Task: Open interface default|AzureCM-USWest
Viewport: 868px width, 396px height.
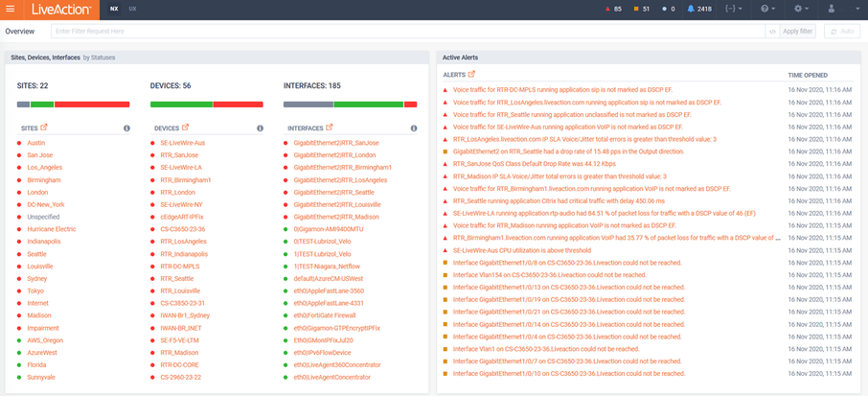Action: pos(329,279)
